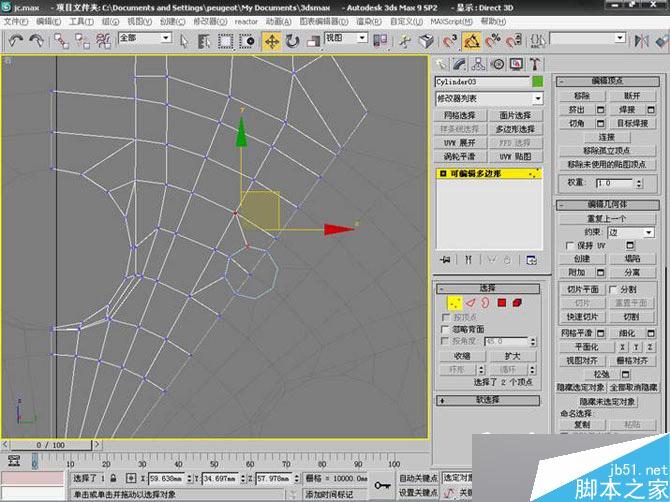670x502 pixels.
Task: Click the time slider 0 / 100
Action: point(50,445)
